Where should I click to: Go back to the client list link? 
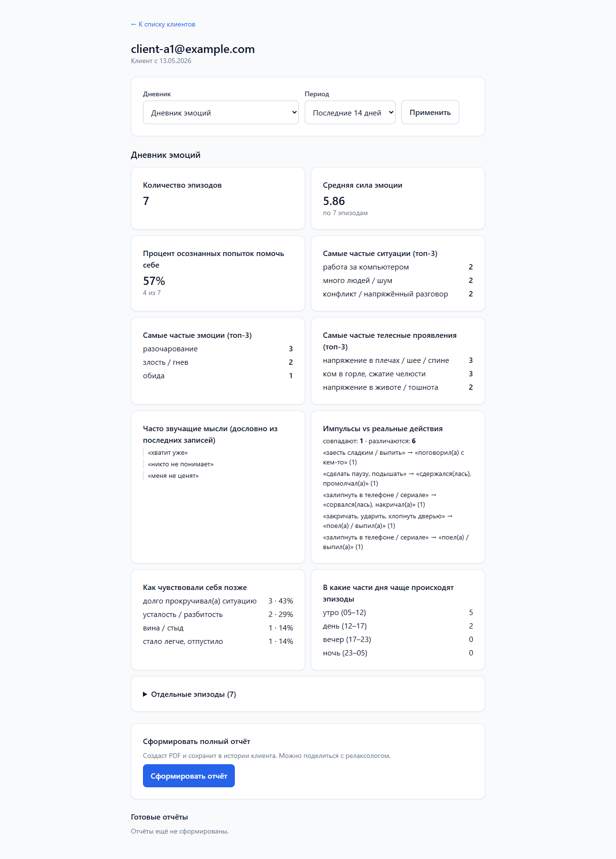[163, 24]
